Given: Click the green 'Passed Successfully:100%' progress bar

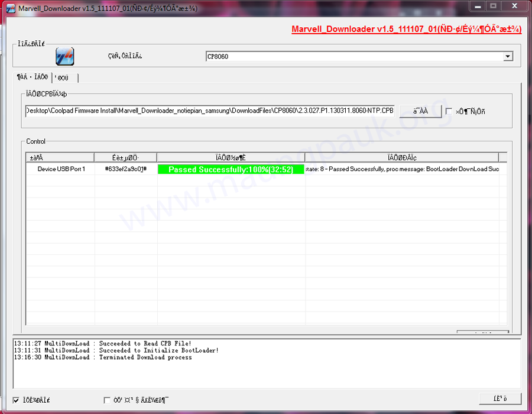Looking at the screenshot, I should tap(231, 169).
